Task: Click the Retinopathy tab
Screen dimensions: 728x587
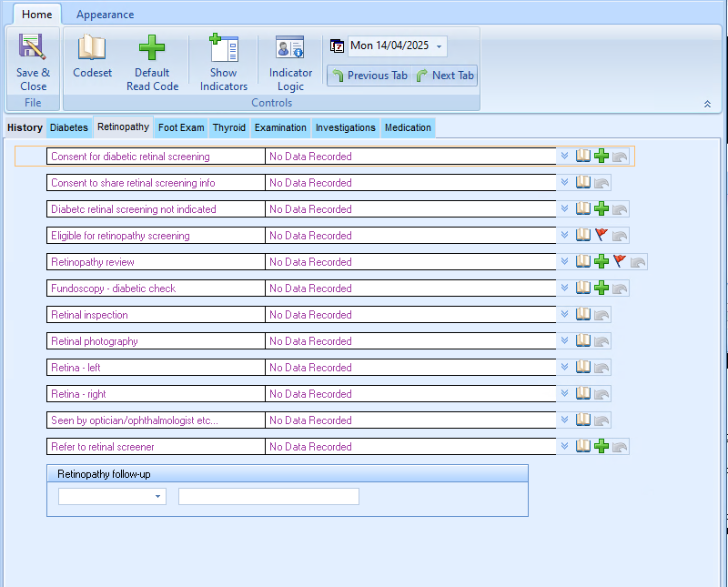Action: (123, 127)
